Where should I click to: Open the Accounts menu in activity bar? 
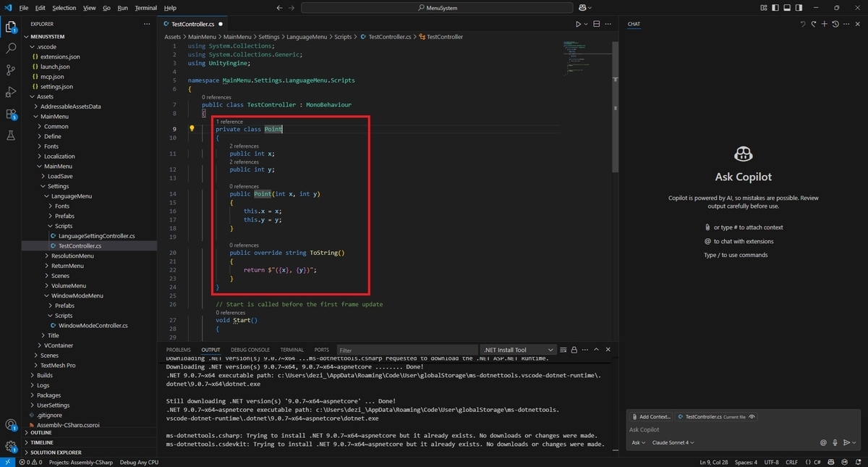[11, 425]
